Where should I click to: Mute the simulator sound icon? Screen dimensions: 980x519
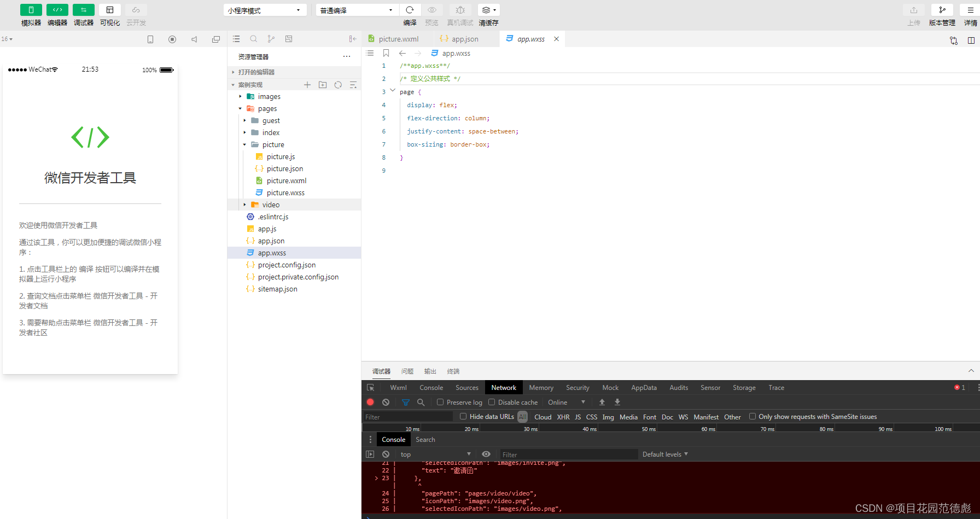[194, 39]
